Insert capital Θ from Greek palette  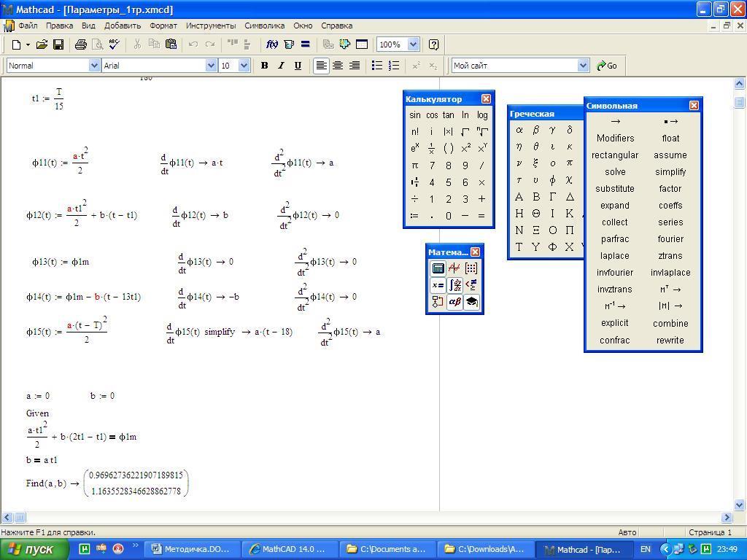[x=536, y=214]
